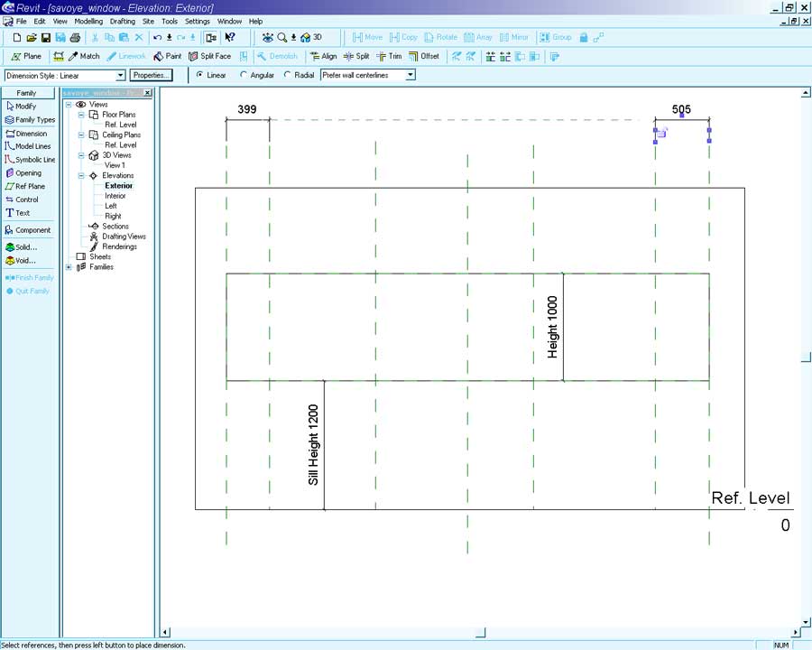Select the Angular dimension radio button
812x650 pixels.
244,75
